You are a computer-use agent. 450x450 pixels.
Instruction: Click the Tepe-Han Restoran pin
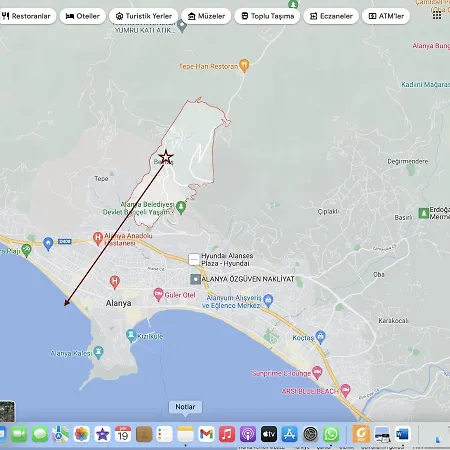point(244,65)
